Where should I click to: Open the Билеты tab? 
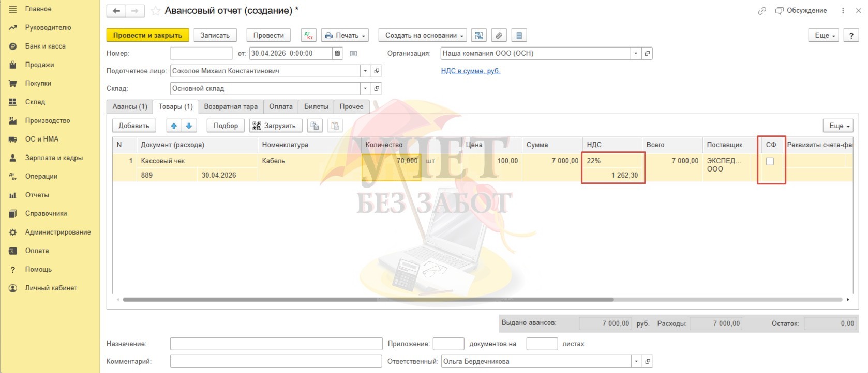point(316,106)
